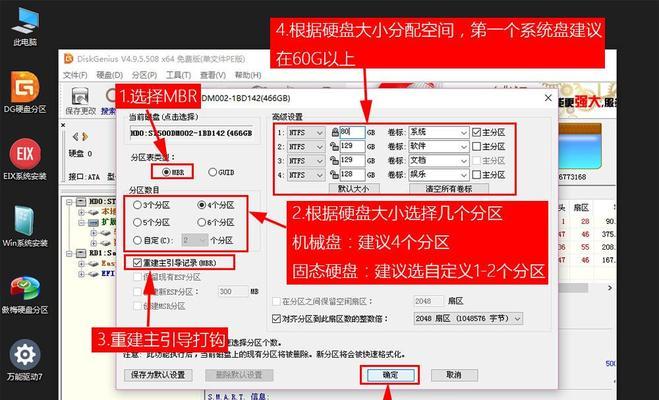Open file system dropdown for partition 3
Viewport: 659px width, 400px height.
(x=306, y=161)
